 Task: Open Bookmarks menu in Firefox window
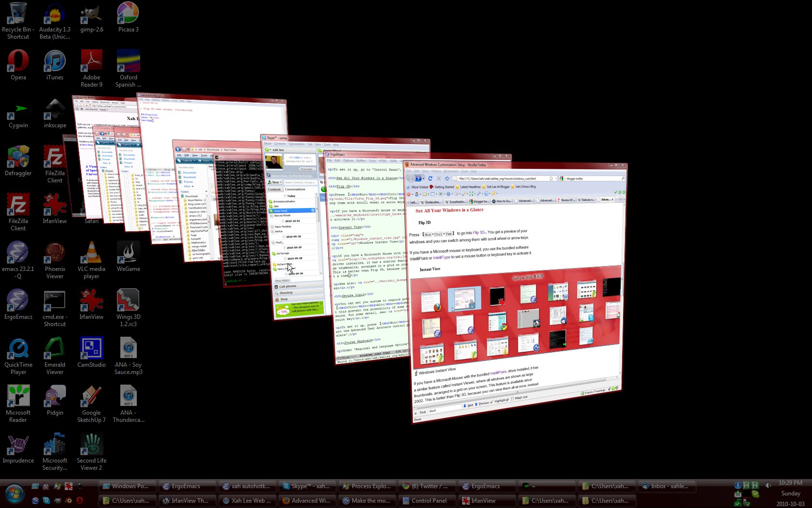tap(451, 171)
